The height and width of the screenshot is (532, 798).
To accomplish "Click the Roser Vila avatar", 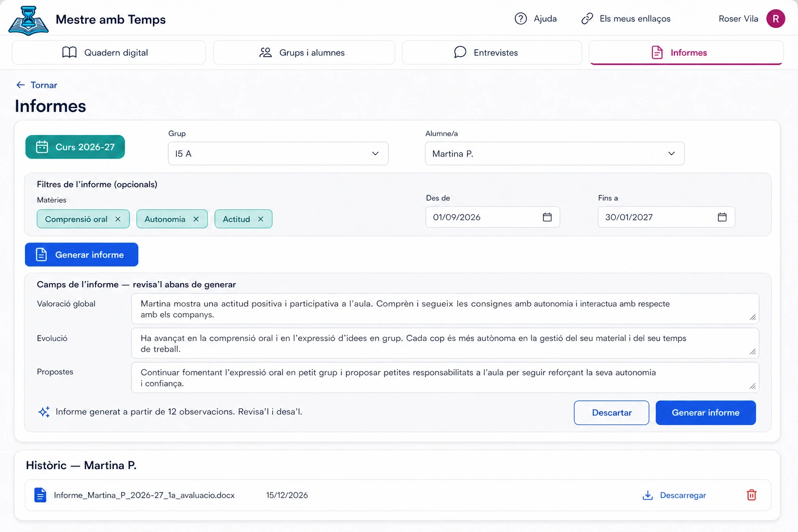I will (775, 19).
